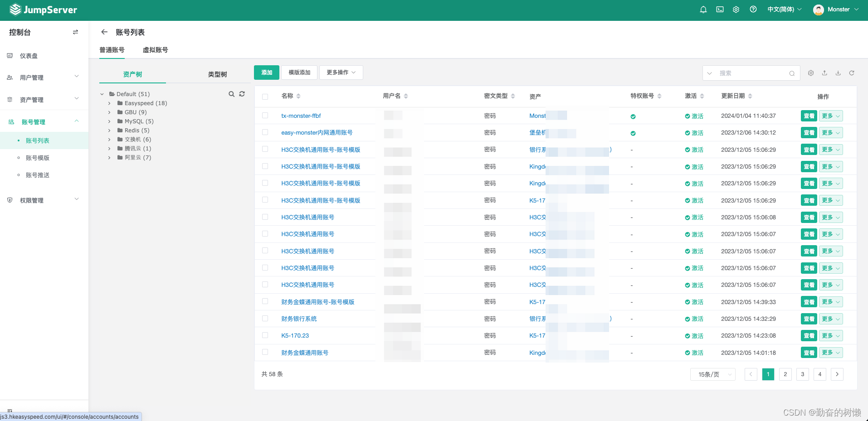
Task: Expand the Easyspeed (18) tree node
Action: click(109, 103)
